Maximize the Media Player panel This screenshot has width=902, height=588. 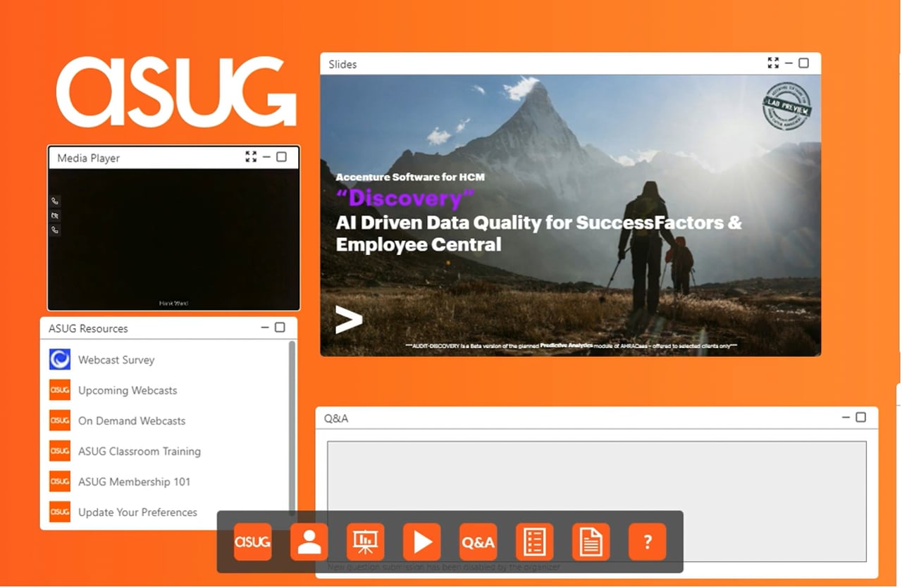click(281, 157)
